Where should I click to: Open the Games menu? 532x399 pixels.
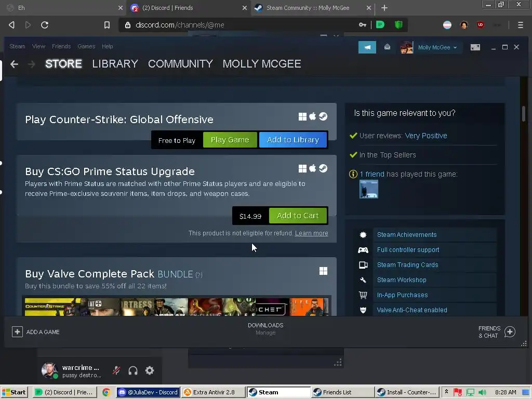[x=86, y=46]
